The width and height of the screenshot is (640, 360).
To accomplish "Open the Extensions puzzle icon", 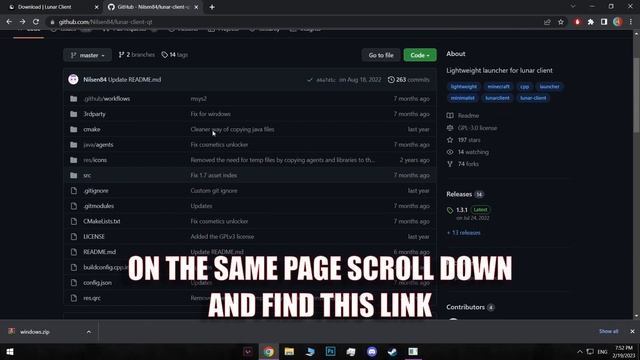I will point(591,22).
